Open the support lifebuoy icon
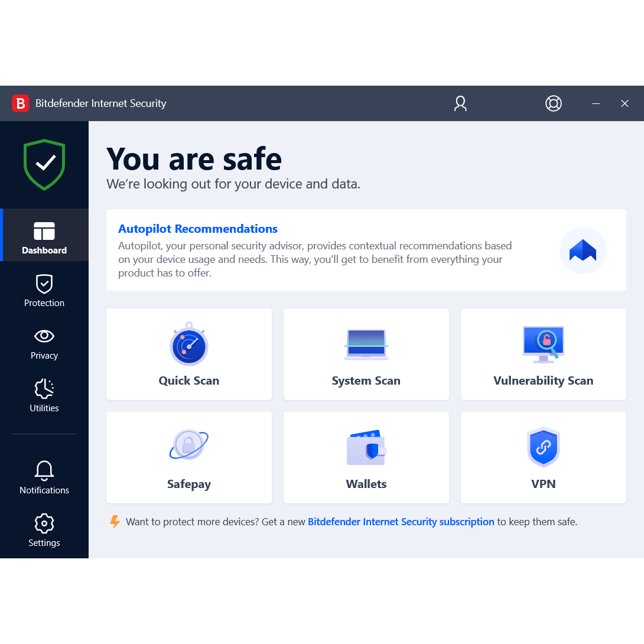644x644 pixels. pyautogui.click(x=553, y=103)
